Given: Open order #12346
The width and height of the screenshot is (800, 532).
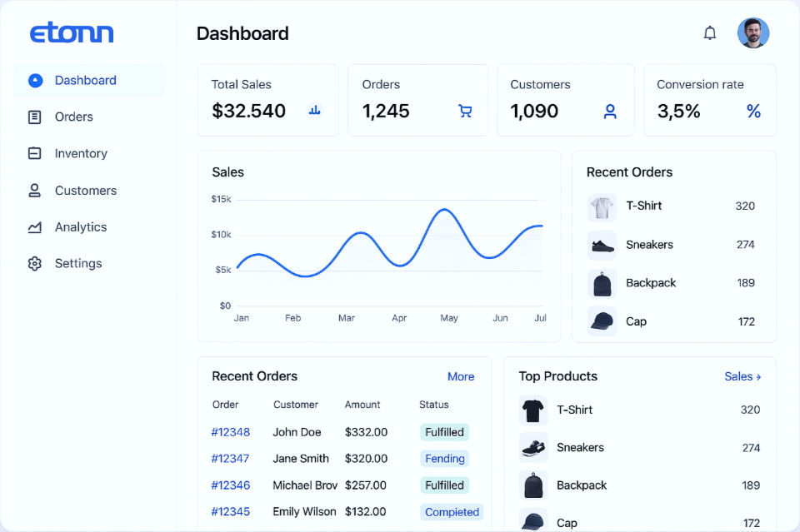Looking at the screenshot, I should [x=231, y=485].
